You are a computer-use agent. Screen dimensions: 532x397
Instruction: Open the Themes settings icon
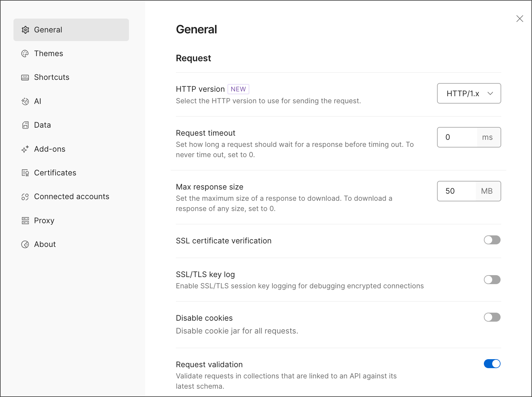point(25,54)
